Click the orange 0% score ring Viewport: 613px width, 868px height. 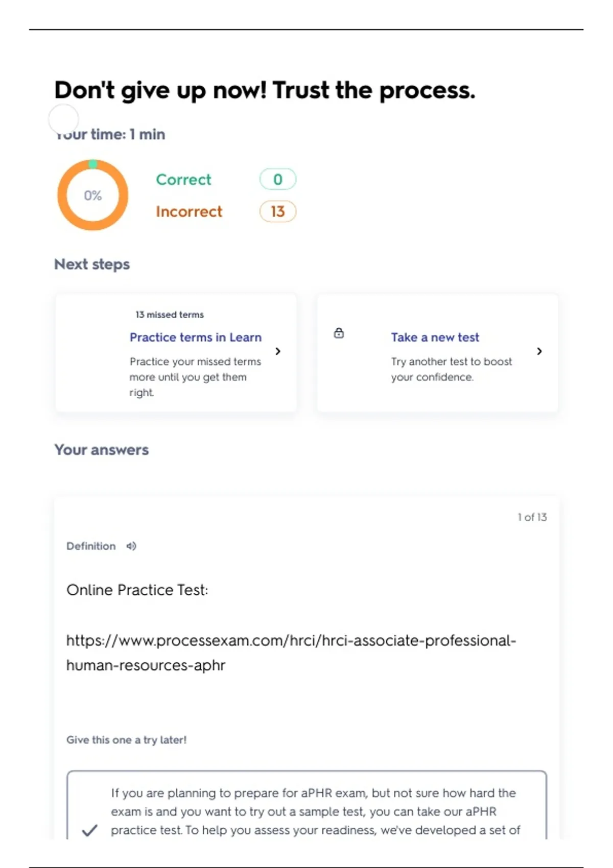coord(92,195)
